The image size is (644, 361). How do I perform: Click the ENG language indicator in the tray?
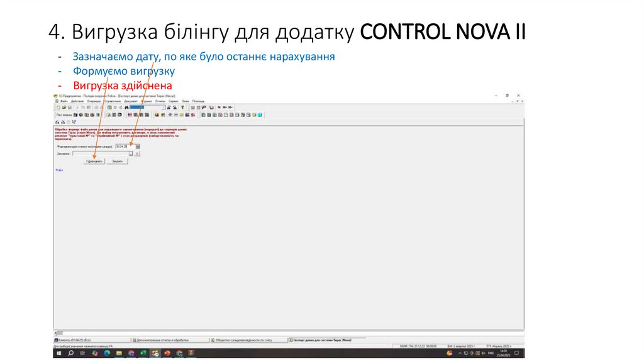coord(491,353)
